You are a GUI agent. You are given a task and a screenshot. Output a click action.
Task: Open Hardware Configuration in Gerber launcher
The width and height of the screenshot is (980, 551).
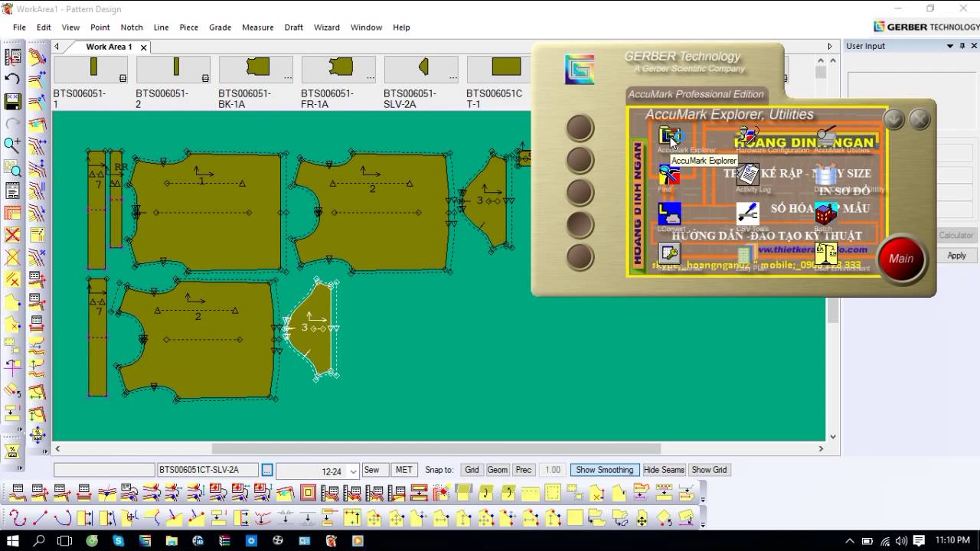[748, 136]
